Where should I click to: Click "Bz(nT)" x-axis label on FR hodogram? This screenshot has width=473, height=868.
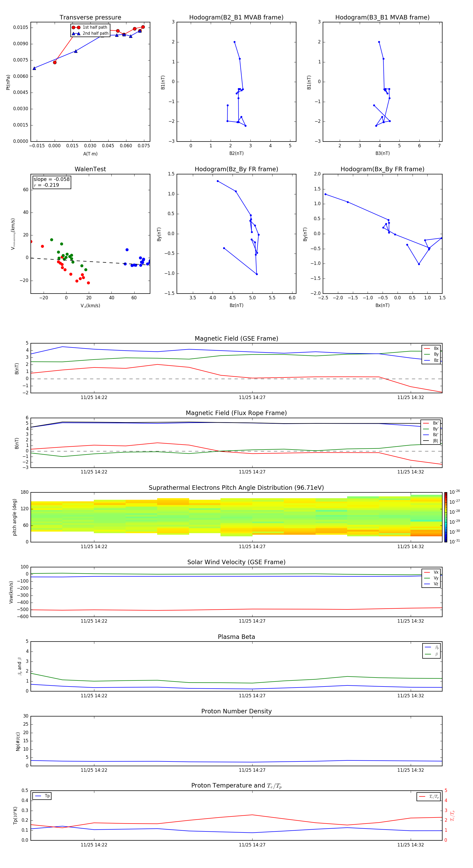[x=236, y=305]
